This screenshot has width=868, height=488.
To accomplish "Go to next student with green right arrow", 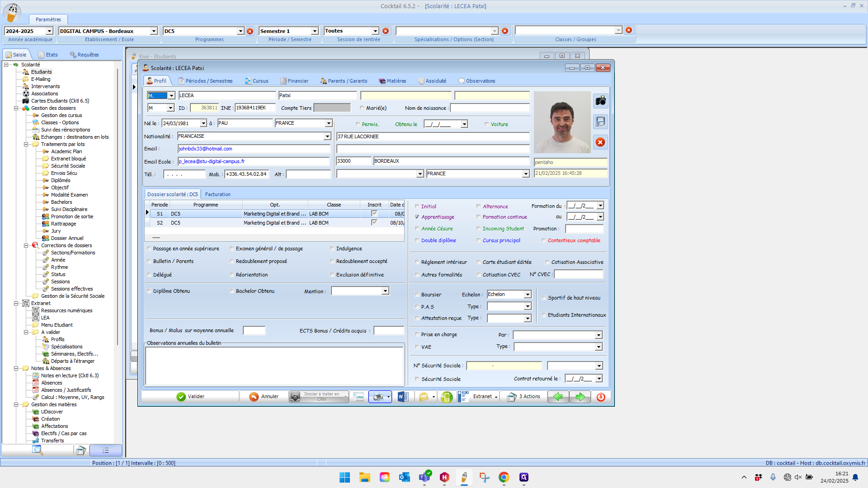I will (580, 397).
